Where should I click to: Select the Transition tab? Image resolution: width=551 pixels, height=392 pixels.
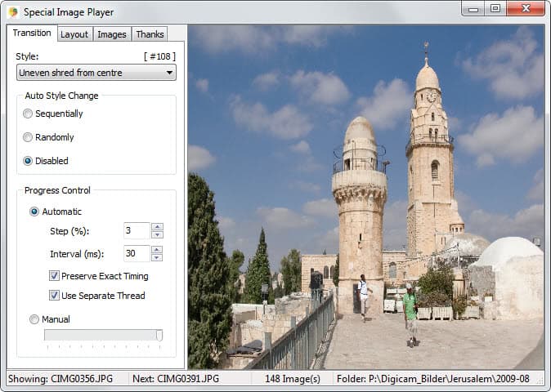(32, 33)
